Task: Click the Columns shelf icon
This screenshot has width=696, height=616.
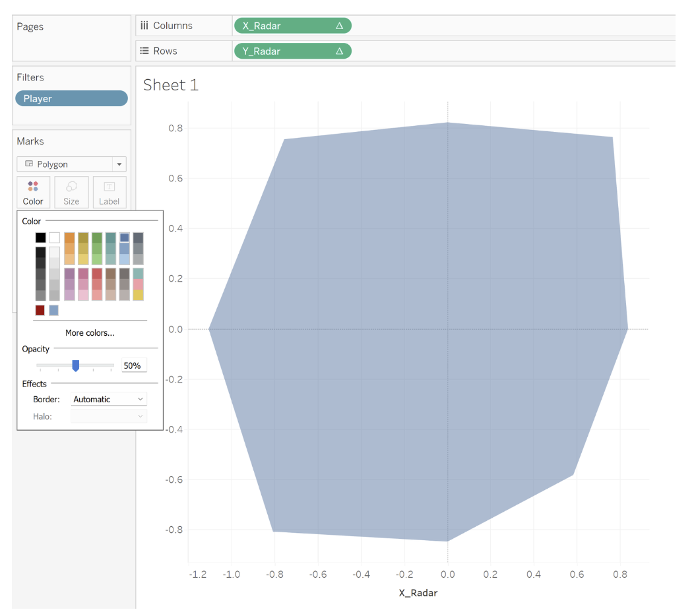Action: [x=144, y=26]
